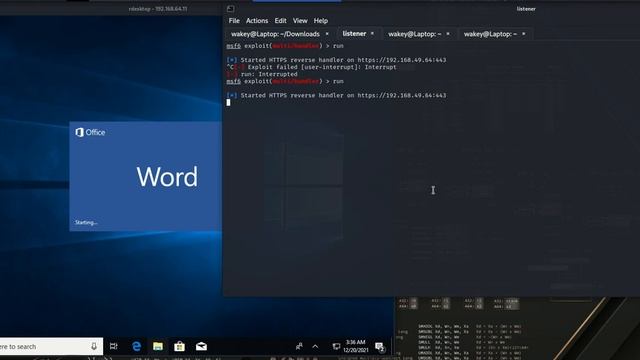Click the Office logo on Word splash
640x360 pixels.
pyautogui.click(x=90, y=132)
